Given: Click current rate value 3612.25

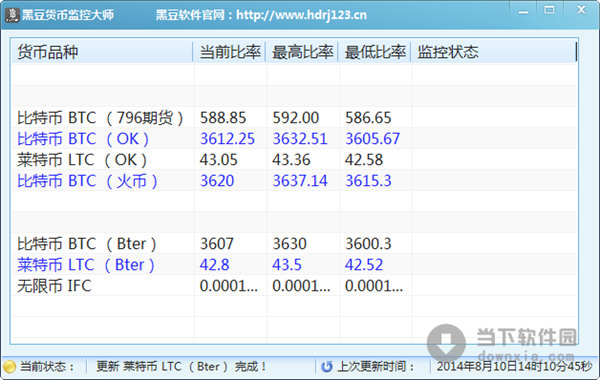Looking at the screenshot, I should point(227,139).
